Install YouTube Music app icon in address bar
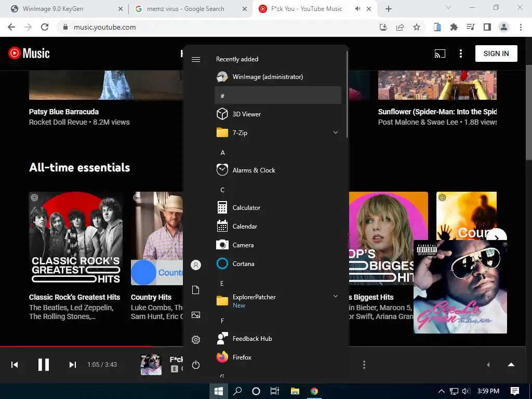 tap(383, 27)
